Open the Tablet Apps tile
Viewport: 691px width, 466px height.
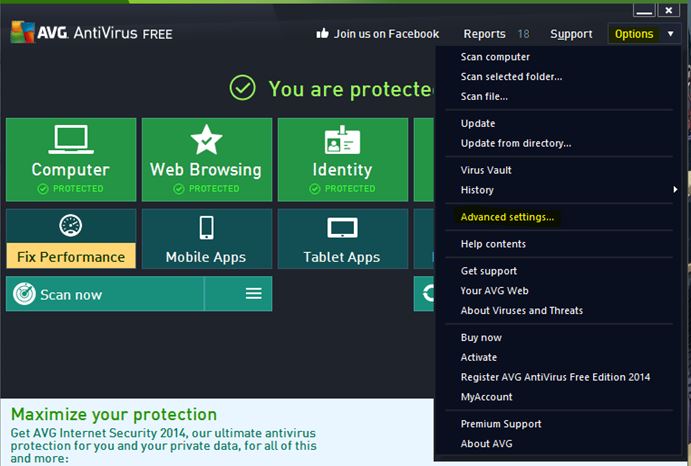tap(342, 239)
